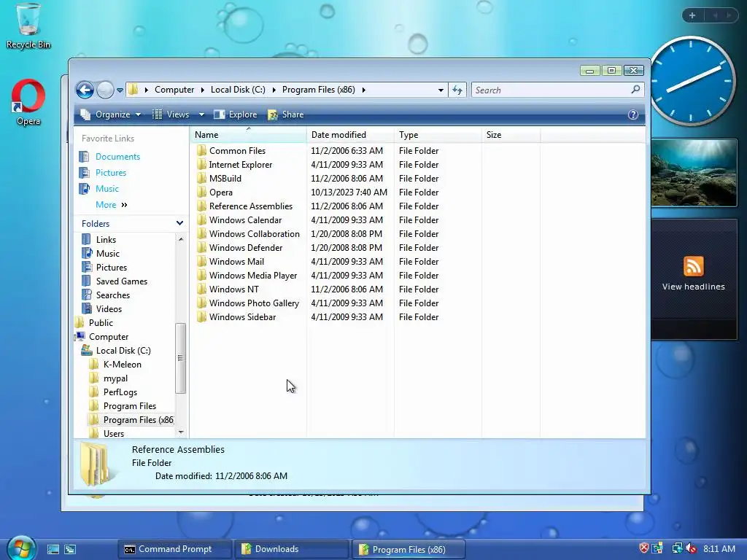747x560 pixels.
Task: Go back with the blue Back arrow
Action: (x=85, y=90)
